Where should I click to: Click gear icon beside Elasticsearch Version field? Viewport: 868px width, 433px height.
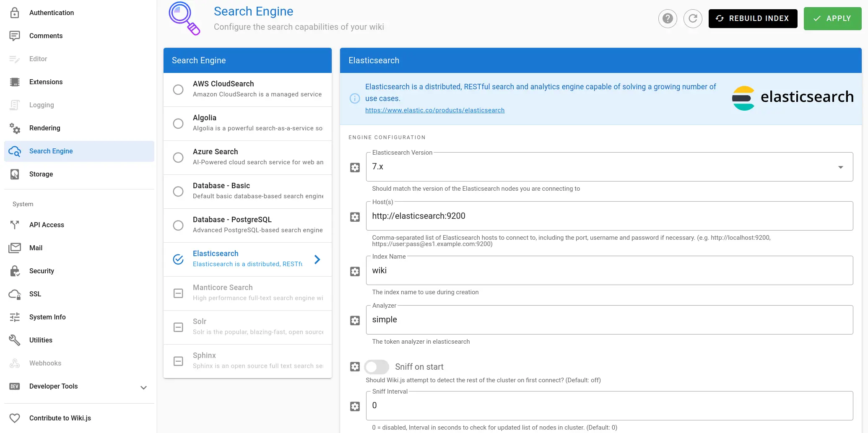point(355,168)
